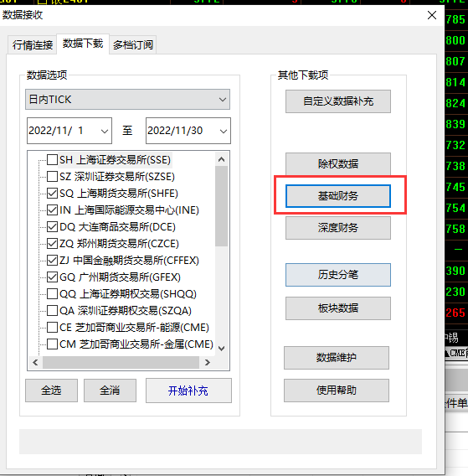Click the 自定义数据补充 button
This screenshot has width=468, height=476.
pos(338,101)
